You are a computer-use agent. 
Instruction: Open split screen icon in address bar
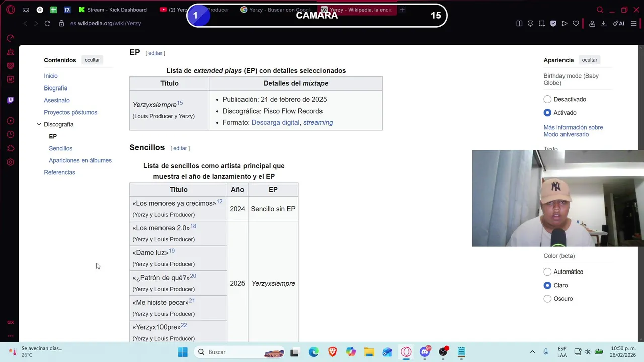pyautogui.click(x=519, y=23)
